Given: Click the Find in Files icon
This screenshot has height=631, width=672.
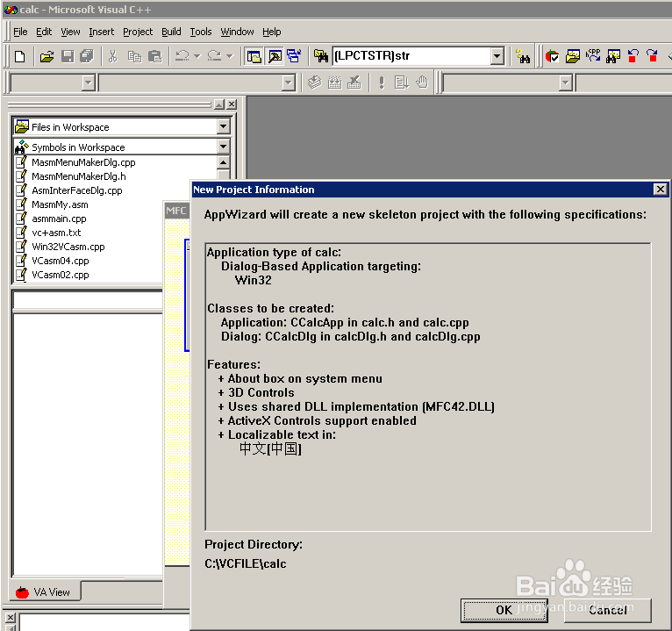Looking at the screenshot, I should pyautogui.click(x=321, y=56).
